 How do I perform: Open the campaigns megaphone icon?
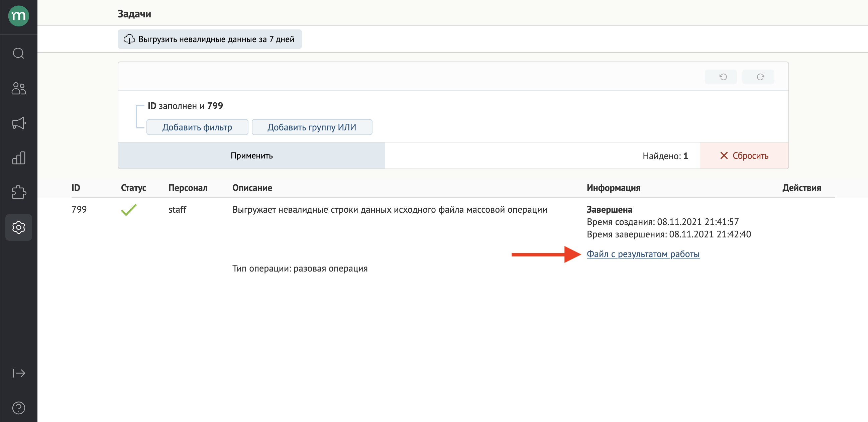18,123
